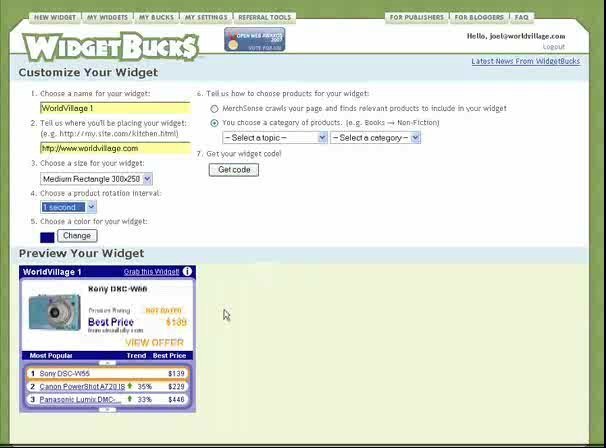The width and height of the screenshot is (606, 448).
Task: Click the green trend arrow beside 33%
Action: [x=130, y=399]
